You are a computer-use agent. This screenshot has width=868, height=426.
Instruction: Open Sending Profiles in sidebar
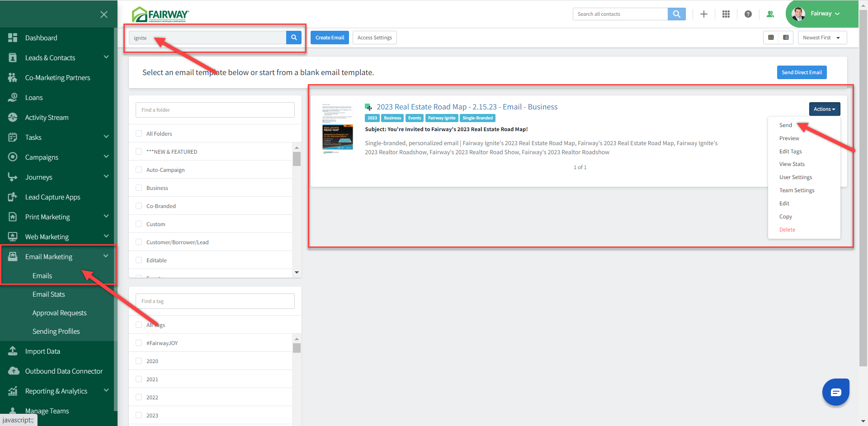(x=56, y=331)
